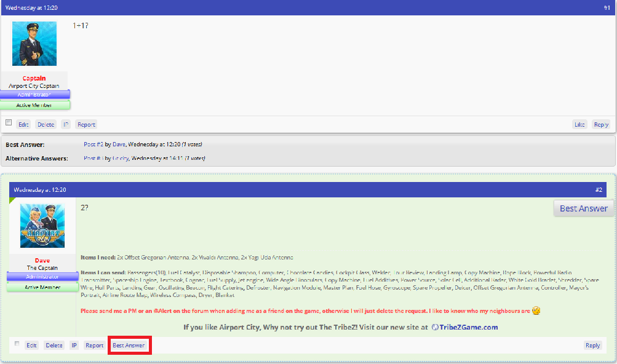Open Post #3 in Alternative Answers

click(x=93, y=159)
